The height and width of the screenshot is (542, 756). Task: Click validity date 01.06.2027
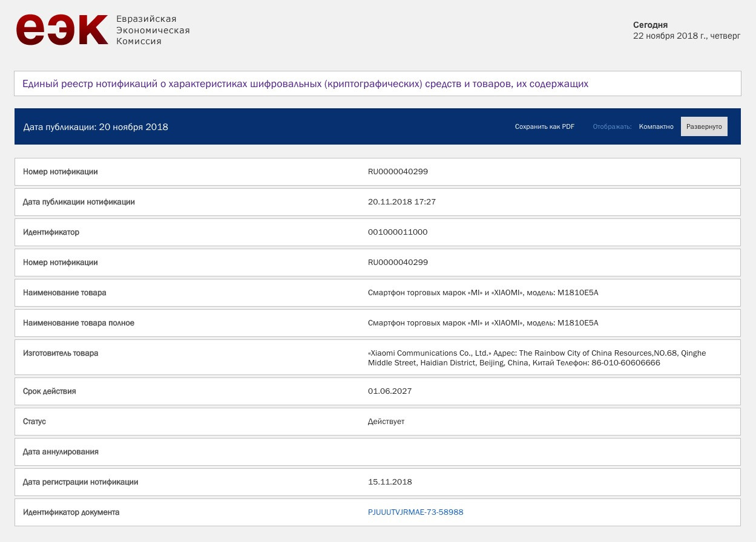pyautogui.click(x=390, y=391)
